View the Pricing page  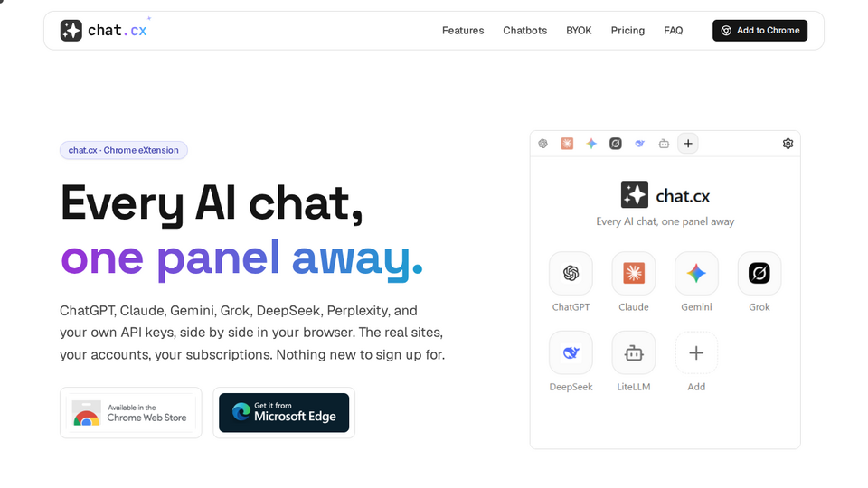tap(627, 31)
